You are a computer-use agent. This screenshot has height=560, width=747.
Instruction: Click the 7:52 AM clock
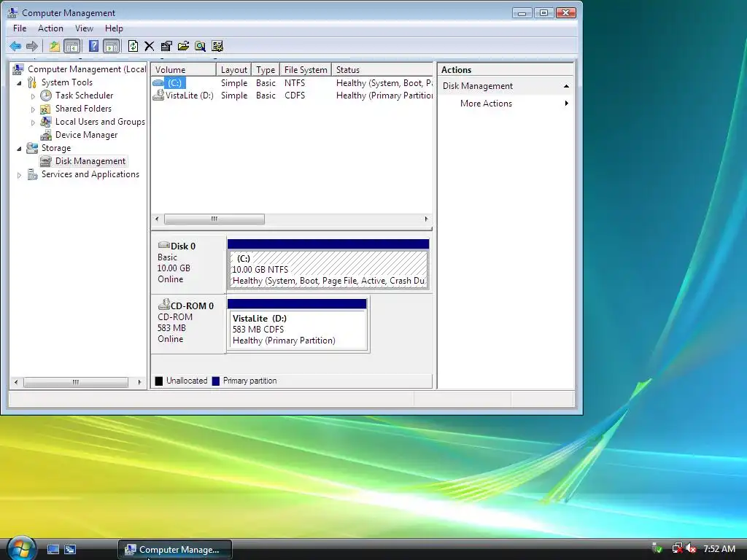pos(719,549)
